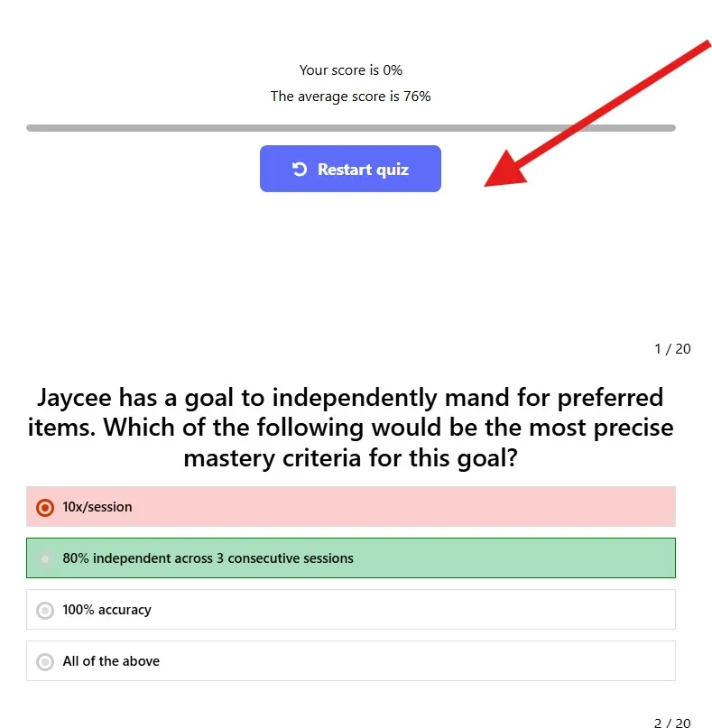The height and width of the screenshot is (728, 712).
Task: Click the 'All of the above' label
Action: (x=111, y=661)
